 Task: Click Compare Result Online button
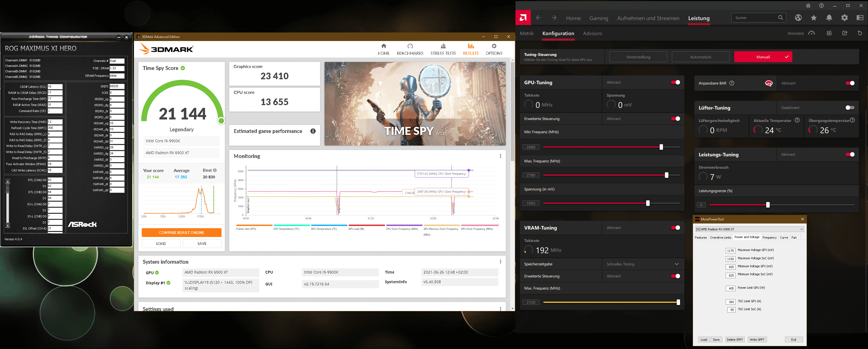pos(181,233)
